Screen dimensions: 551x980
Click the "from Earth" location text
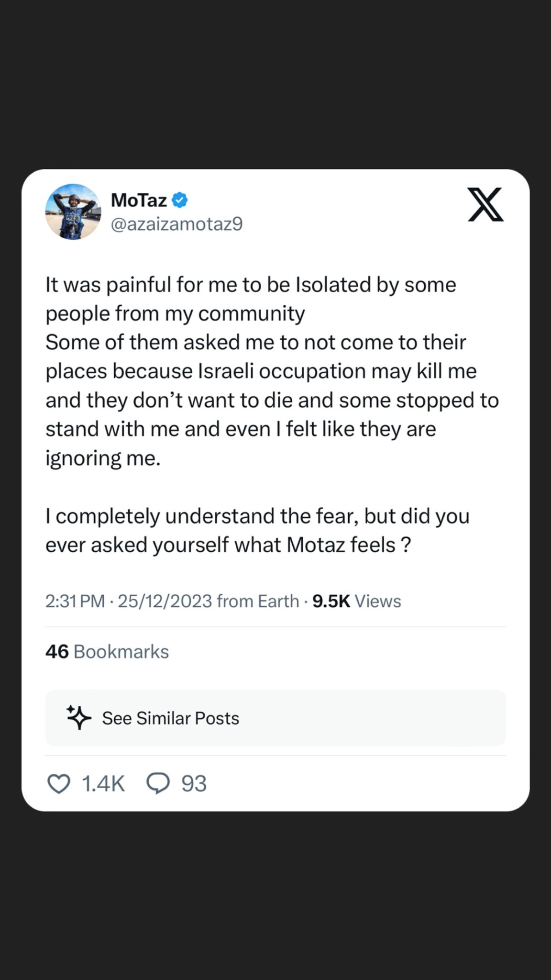(x=258, y=601)
